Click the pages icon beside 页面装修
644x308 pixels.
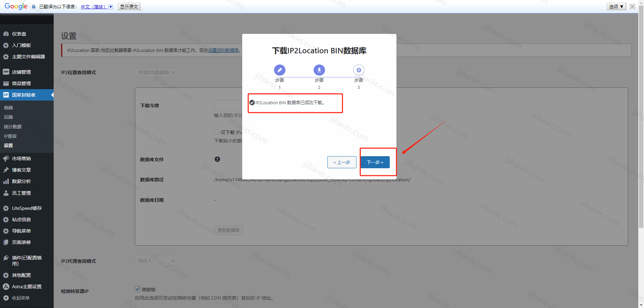tap(6, 242)
